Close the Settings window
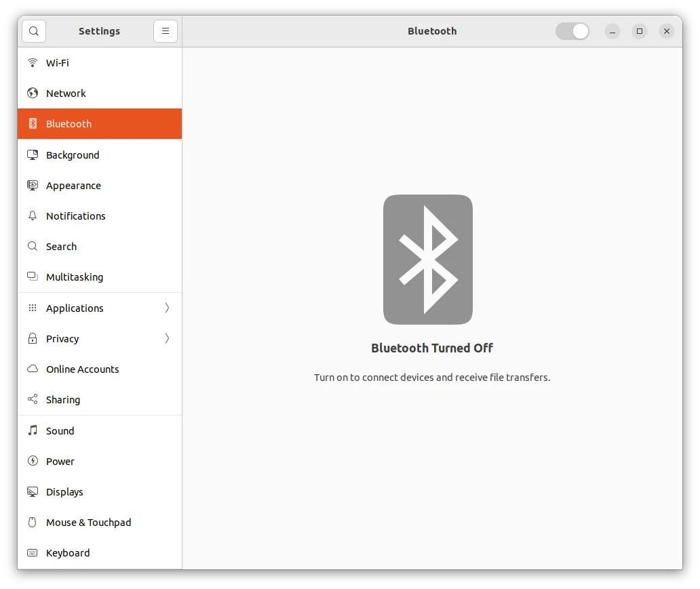This screenshot has width=700, height=589. [x=667, y=31]
